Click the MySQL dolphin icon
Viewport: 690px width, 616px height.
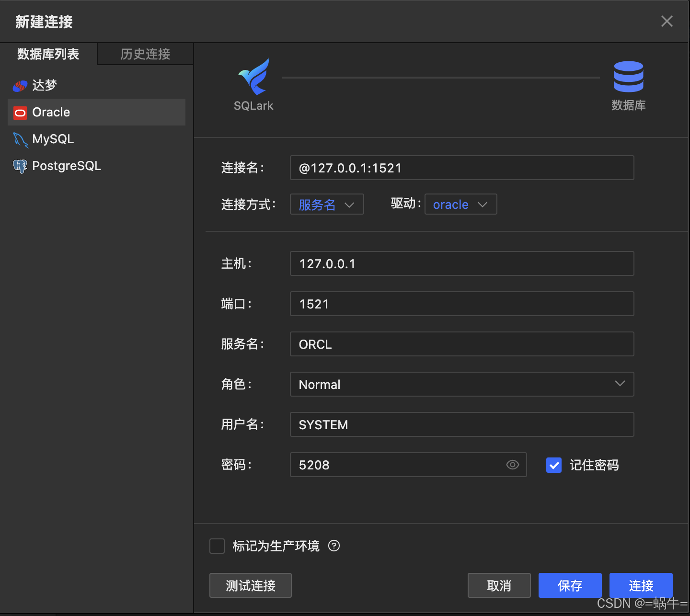[x=20, y=140]
